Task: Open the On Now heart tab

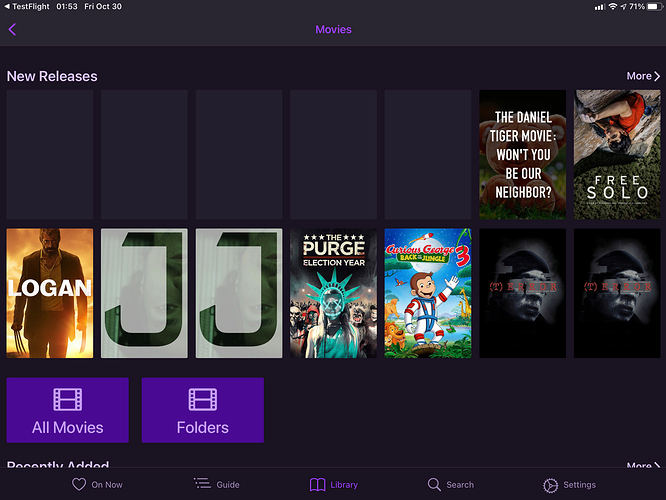Action: pyautogui.click(x=79, y=485)
